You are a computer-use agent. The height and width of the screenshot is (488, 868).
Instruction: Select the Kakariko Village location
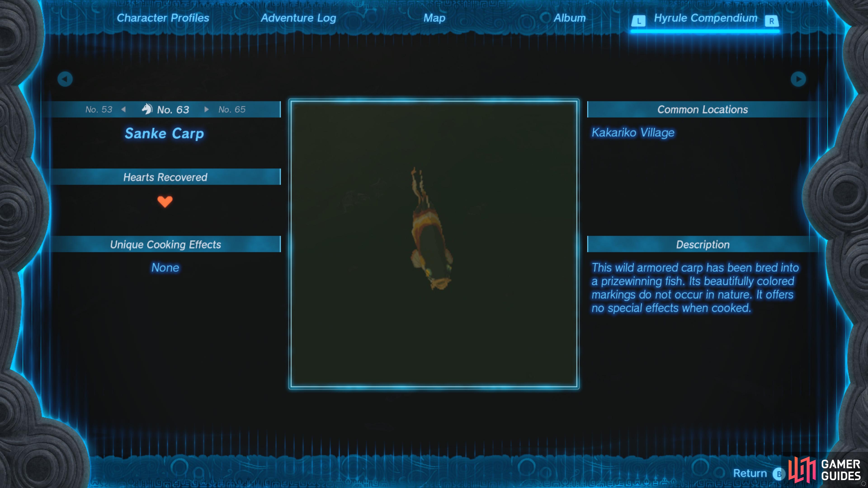coord(633,133)
